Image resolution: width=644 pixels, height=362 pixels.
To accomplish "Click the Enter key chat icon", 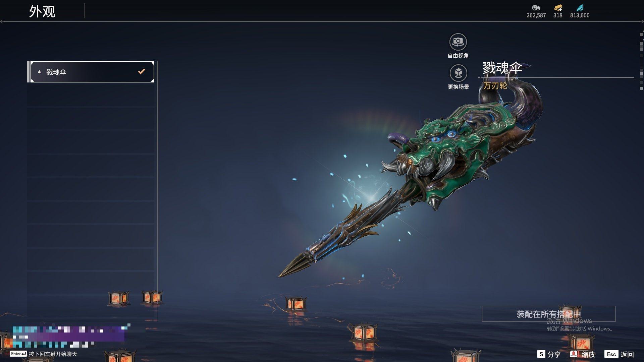I will click(x=18, y=354).
